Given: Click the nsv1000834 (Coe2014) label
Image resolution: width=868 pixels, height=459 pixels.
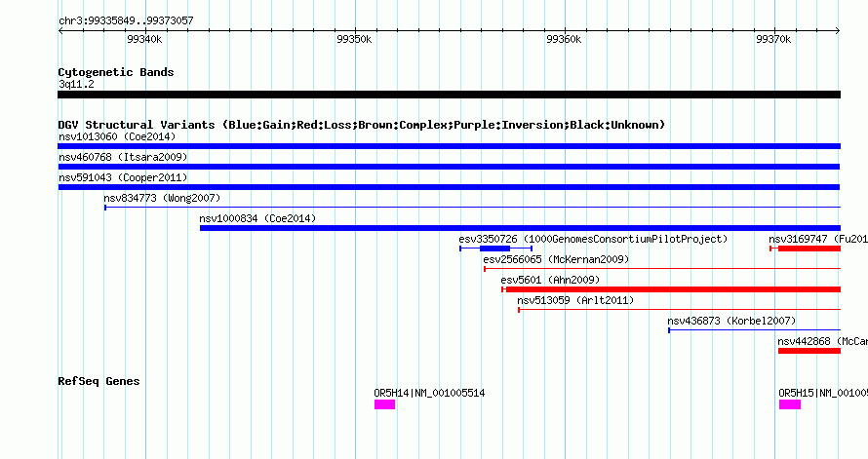Looking at the screenshot, I should click(x=258, y=218).
